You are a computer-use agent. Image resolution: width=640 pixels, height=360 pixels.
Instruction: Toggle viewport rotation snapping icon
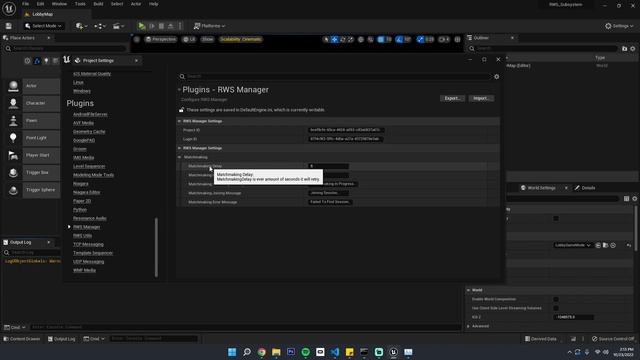400,39
